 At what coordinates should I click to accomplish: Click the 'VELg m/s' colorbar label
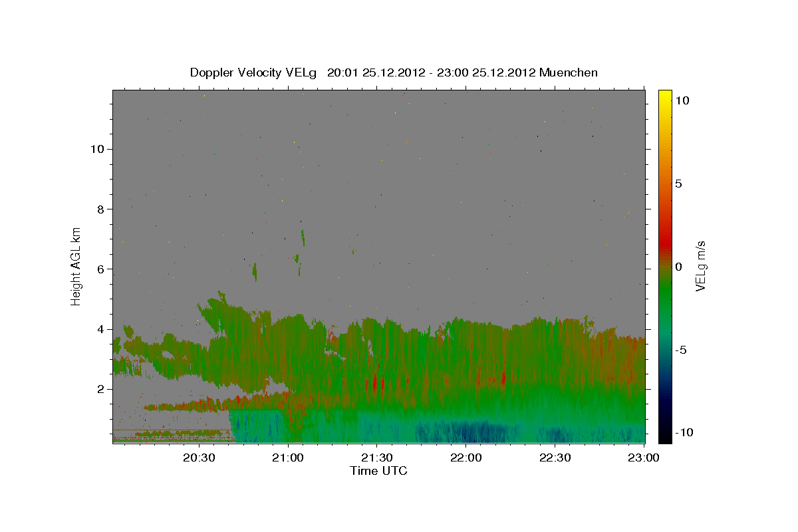[x=700, y=267]
